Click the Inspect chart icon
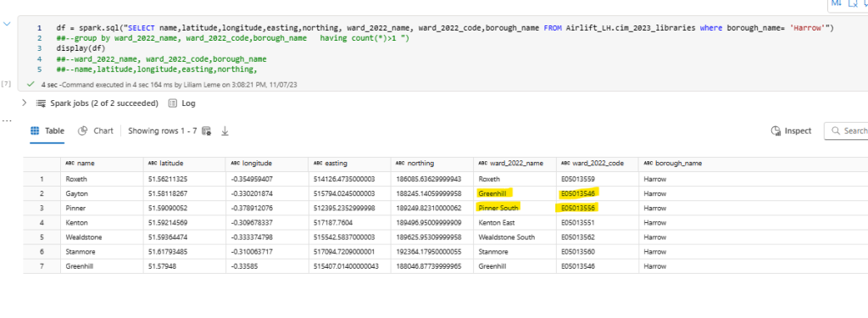868x318 pixels. tap(776, 131)
